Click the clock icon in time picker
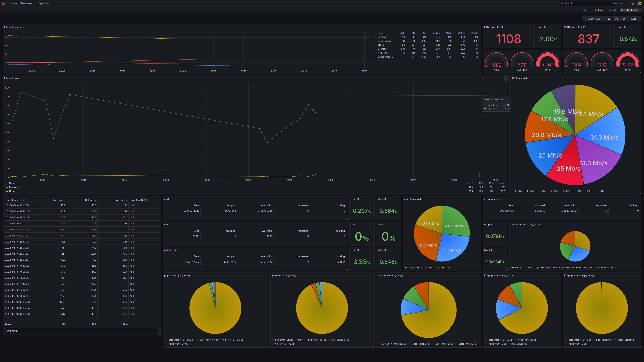 pyautogui.click(x=585, y=19)
